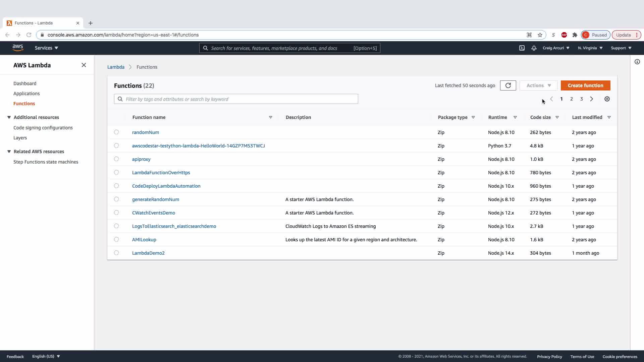644x362 pixels.
Task: Open table preferences gear icon
Action: pos(607,99)
